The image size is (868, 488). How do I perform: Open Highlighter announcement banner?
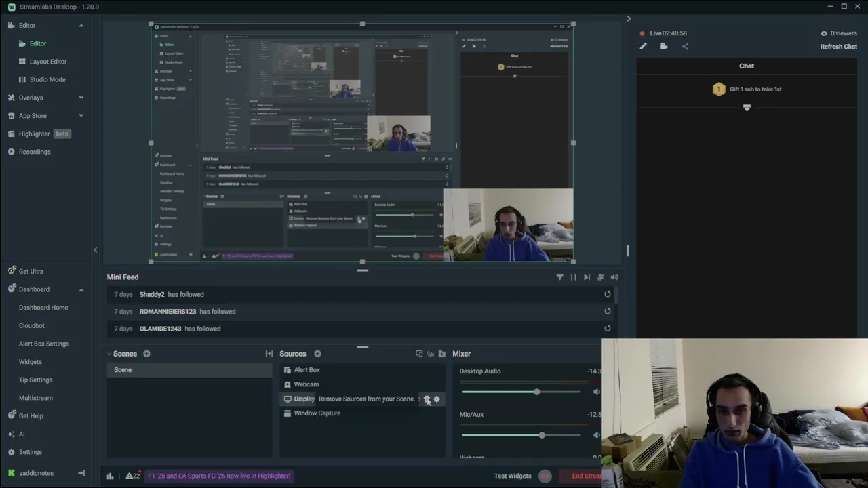[219, 476]
